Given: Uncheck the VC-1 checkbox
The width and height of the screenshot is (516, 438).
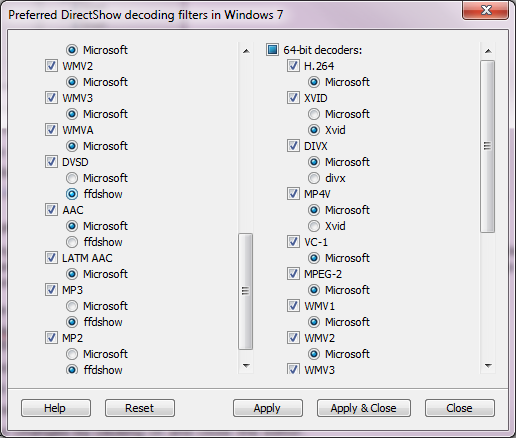Looking at the screenshot, I should pos(293,242).
